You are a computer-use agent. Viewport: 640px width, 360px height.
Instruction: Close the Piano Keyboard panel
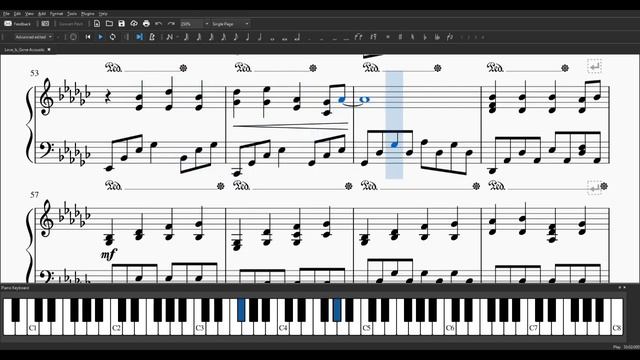click(x=624, y=288)
